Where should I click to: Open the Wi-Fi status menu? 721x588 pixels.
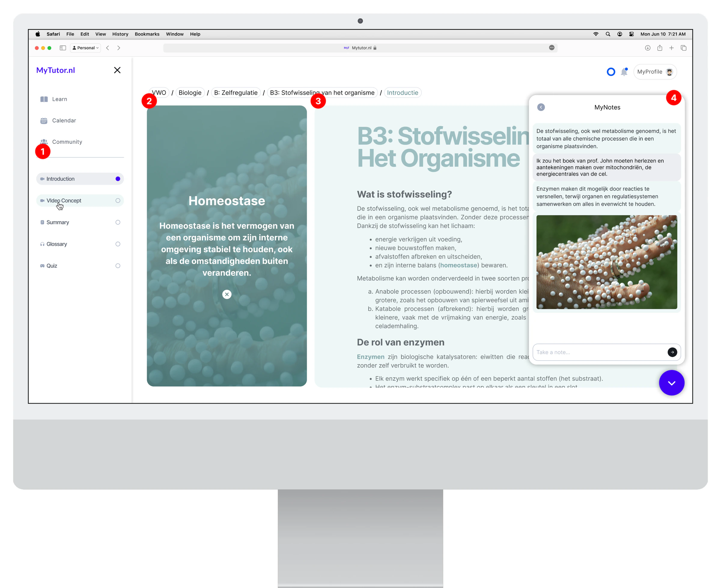click(x=596, y=34)
